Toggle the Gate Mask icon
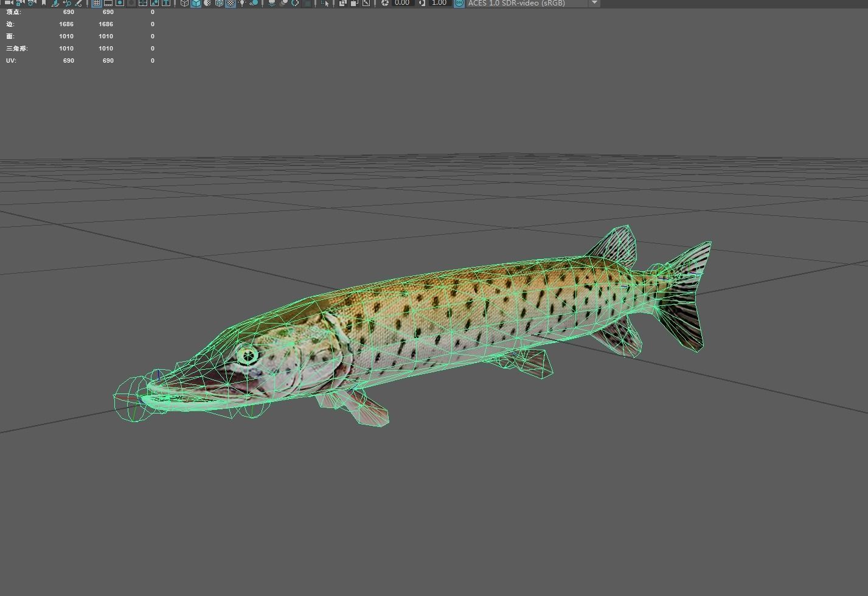868x596 pixels. click(131, 3)
